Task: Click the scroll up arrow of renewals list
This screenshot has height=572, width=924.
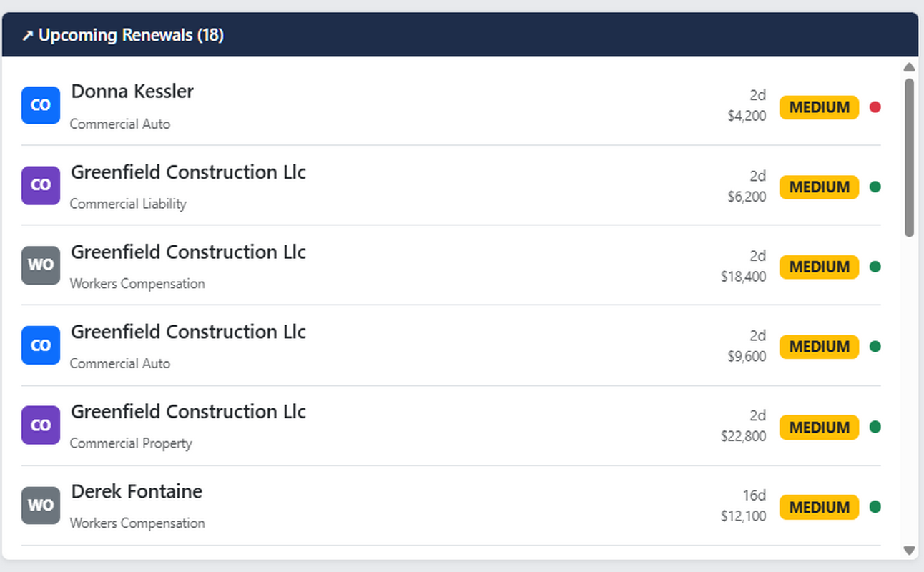Action: (x=909, y=67)
